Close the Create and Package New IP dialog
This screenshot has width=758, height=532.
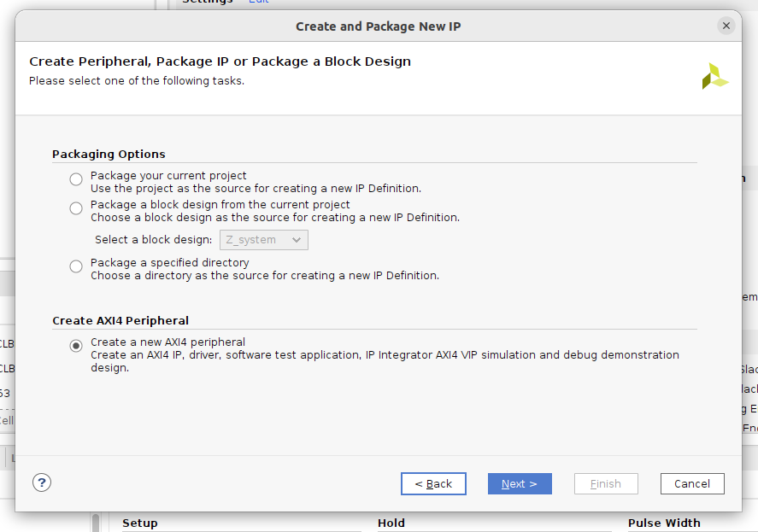pyautogui.click(x=726, y=26)
